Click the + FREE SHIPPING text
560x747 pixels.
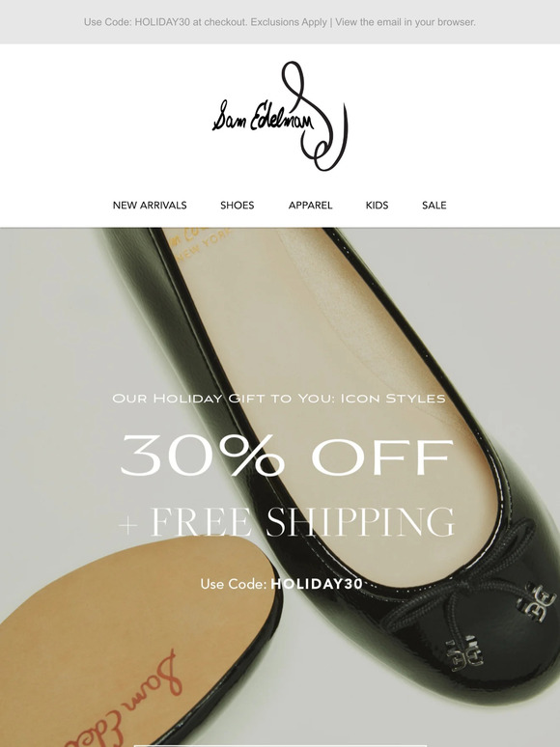point(287,522)
